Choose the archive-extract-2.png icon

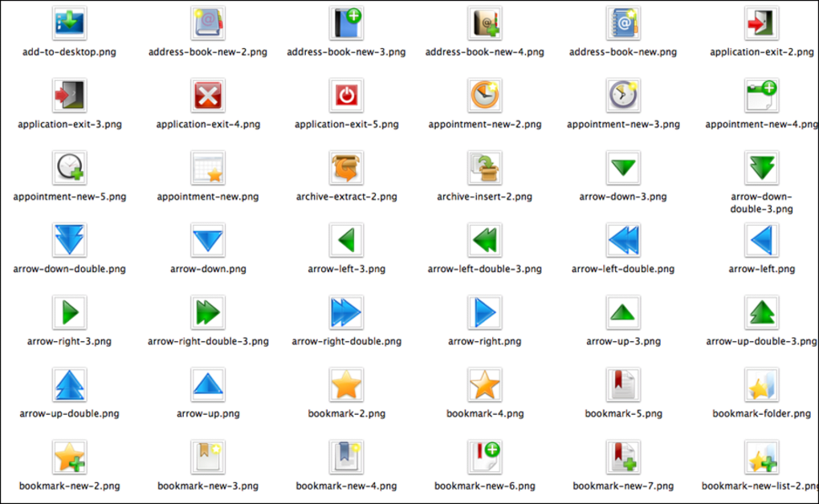[346, 167]
